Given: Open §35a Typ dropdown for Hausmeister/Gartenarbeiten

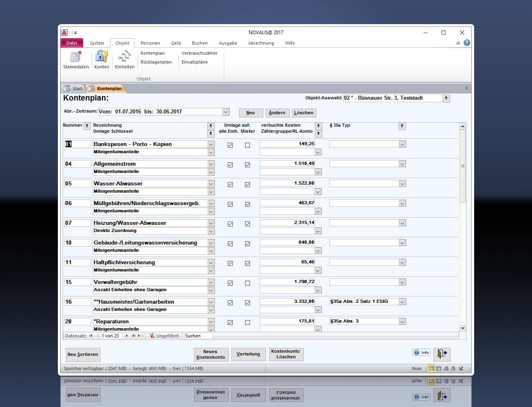Looking at the screenshot, I should click(402, 302).
